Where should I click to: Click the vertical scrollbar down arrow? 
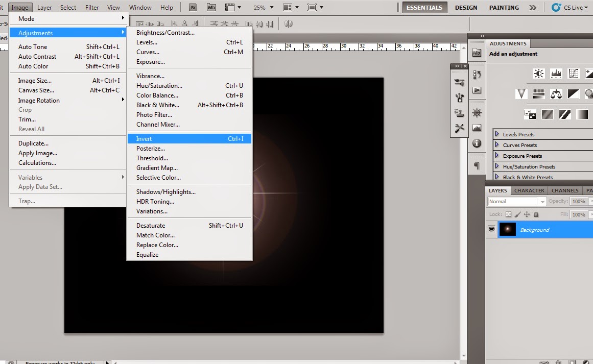coord(464,356)
